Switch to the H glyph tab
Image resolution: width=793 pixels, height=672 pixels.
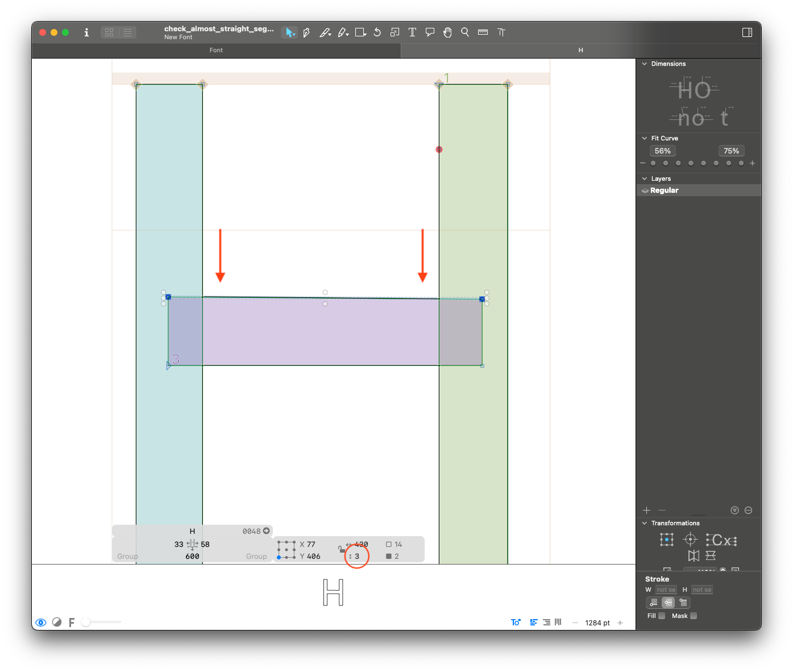[x=580, y=50]
